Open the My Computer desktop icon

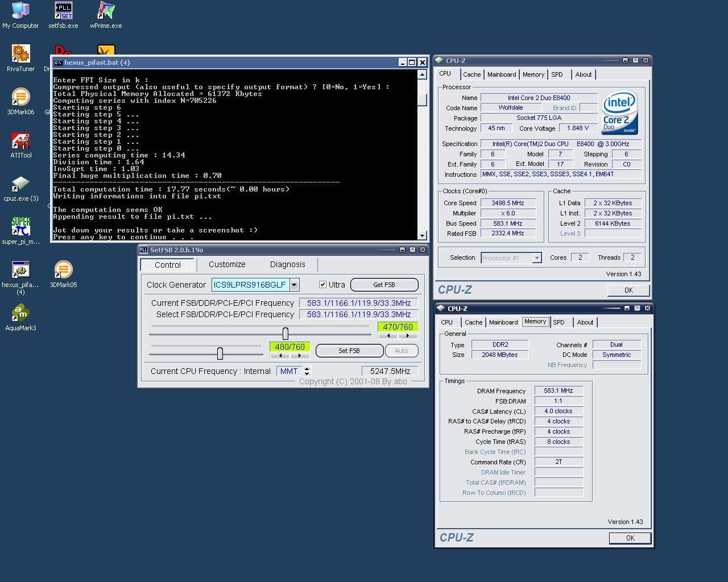pos(20,15)
